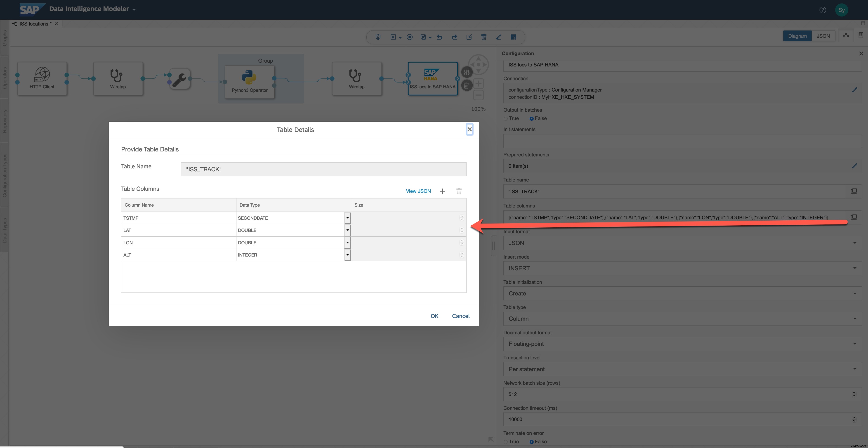Select the Wiretap operator before SAP HANA

tap(357, 78)
